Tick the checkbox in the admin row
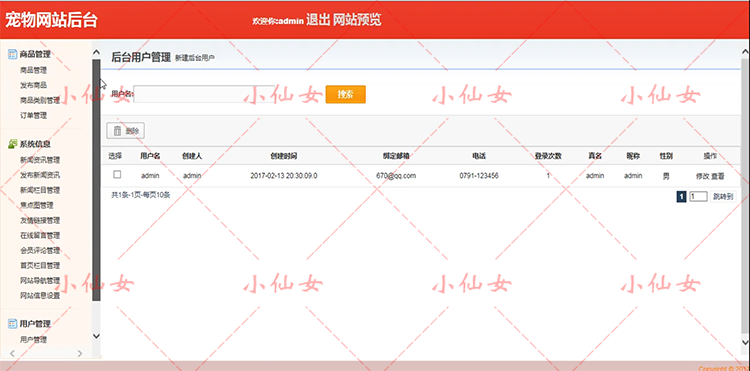Viewport: 750px width, 371px height. tap(117, 175)
